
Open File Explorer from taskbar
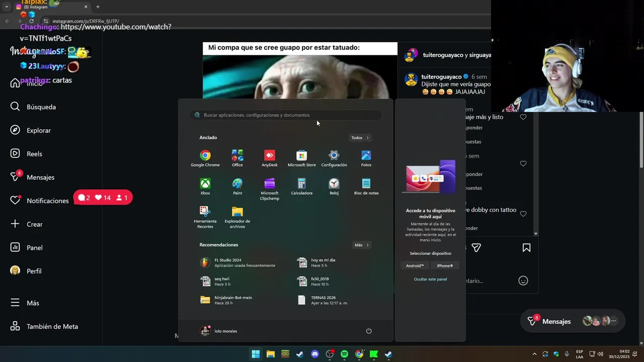point(270,354)
